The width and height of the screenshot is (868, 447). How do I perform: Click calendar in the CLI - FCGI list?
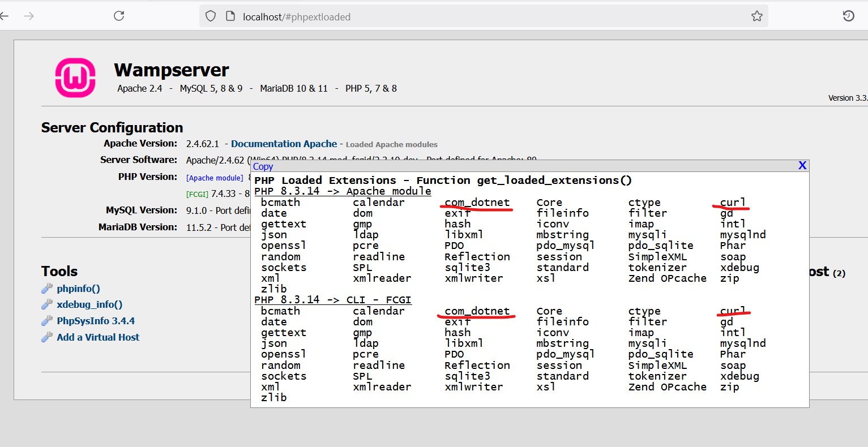point(379,311)
